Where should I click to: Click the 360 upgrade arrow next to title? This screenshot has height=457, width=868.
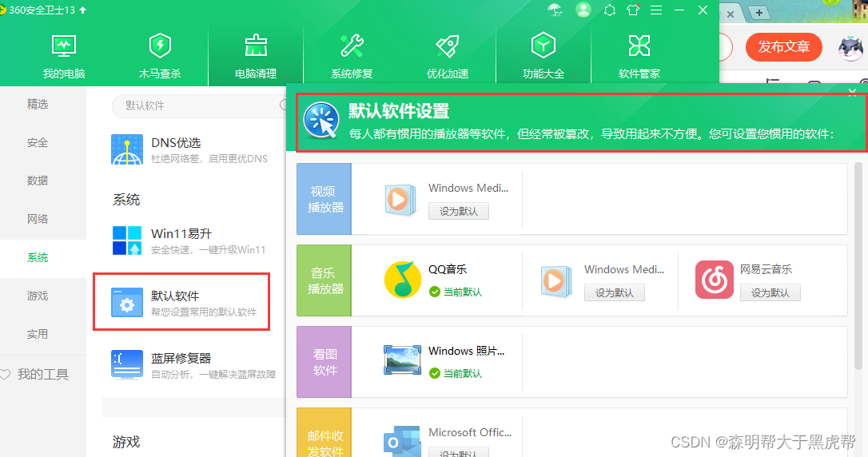coord(83,10)
